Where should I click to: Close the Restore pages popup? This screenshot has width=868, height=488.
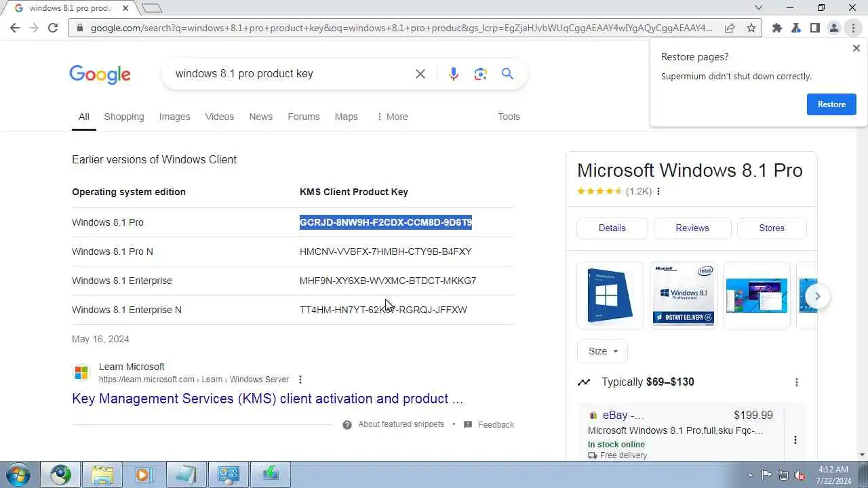click(856, 48)
